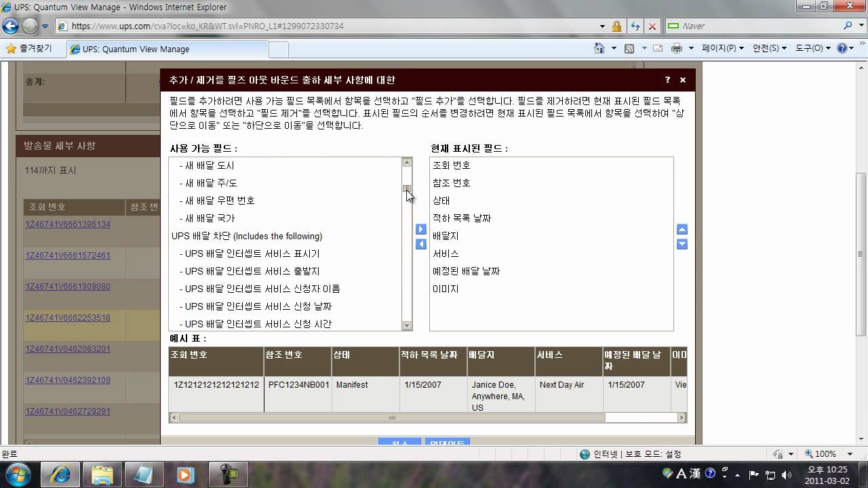Click the example table horizontal scrollbar thumb

pyautogui.click(x=392, y=418)
